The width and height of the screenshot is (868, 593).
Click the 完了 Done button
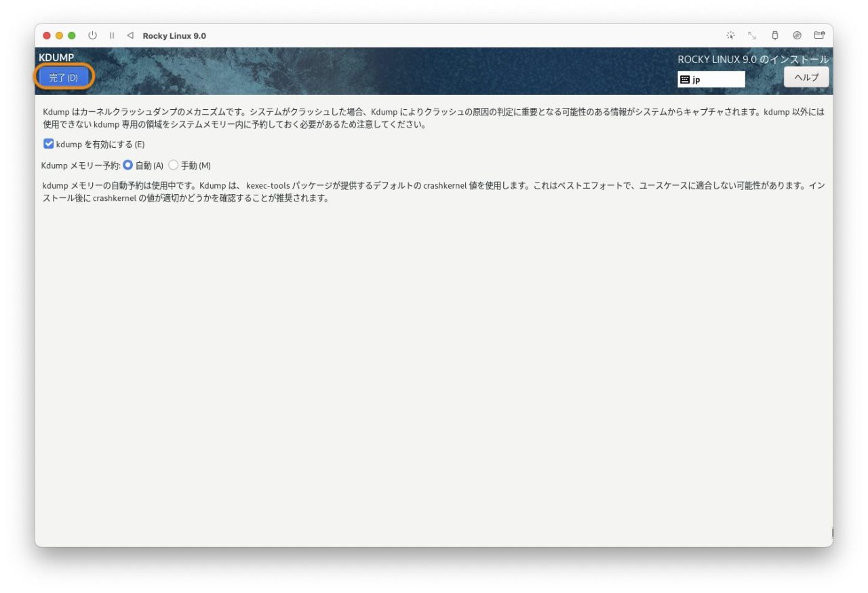click(64, 77)
